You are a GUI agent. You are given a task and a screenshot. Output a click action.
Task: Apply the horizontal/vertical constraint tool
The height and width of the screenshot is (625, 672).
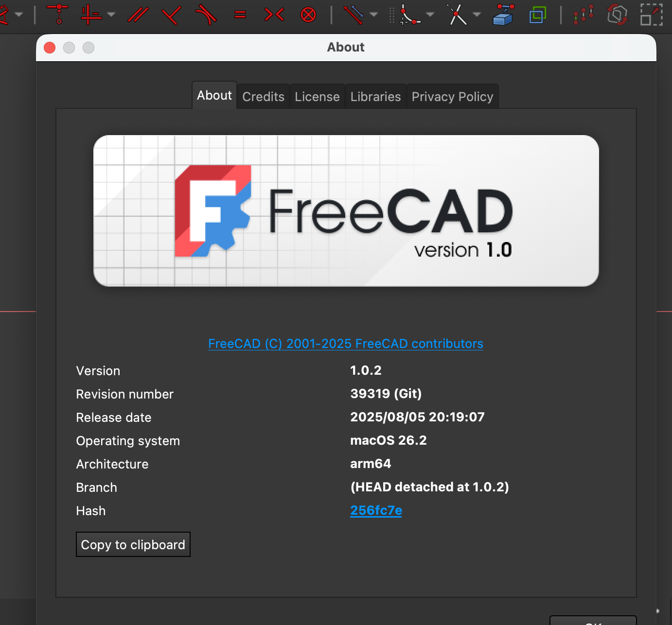[91, 14]
